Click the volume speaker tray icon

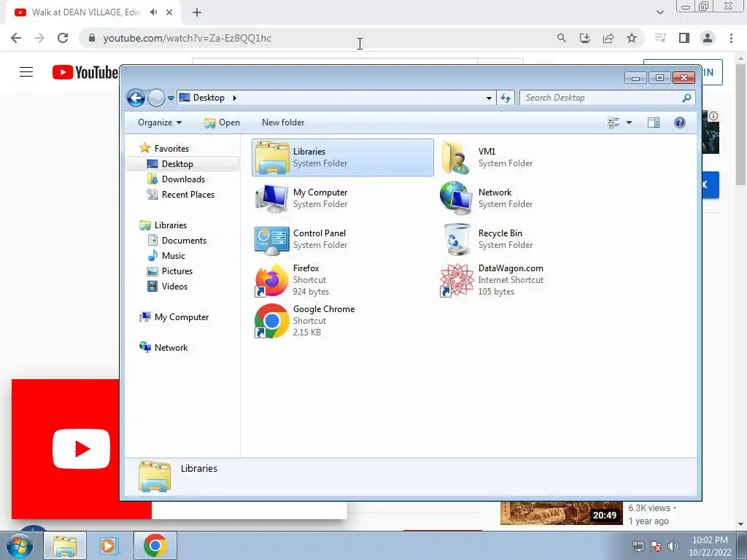(x=673, y=546)
